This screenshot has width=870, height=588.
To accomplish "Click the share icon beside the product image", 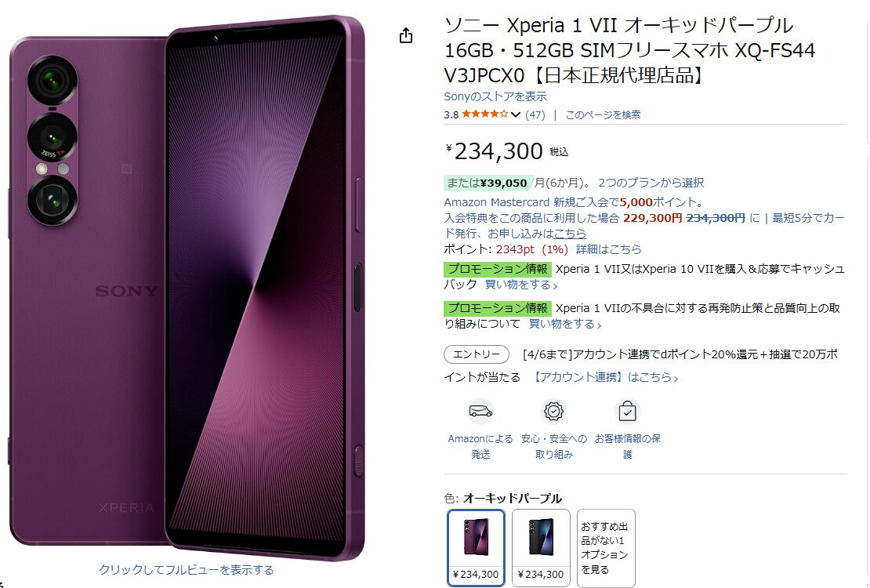I will (x=406, y=35).
